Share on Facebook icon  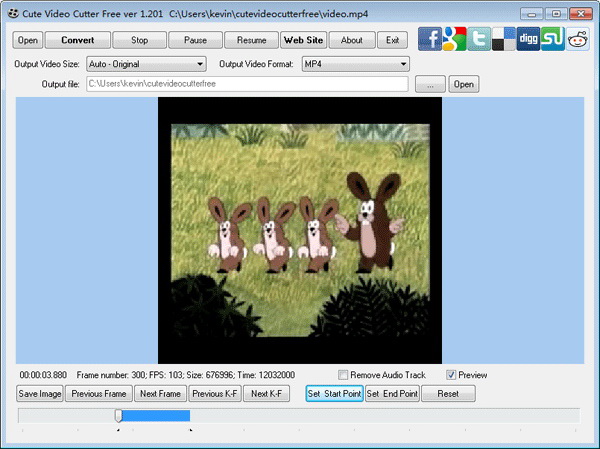click(430, 39)
